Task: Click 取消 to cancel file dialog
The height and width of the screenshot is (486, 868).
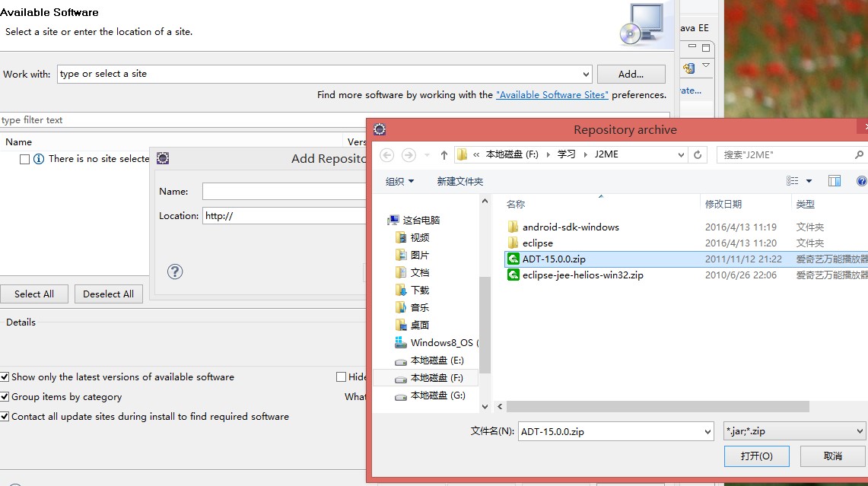Action: (x=832, y=456)
